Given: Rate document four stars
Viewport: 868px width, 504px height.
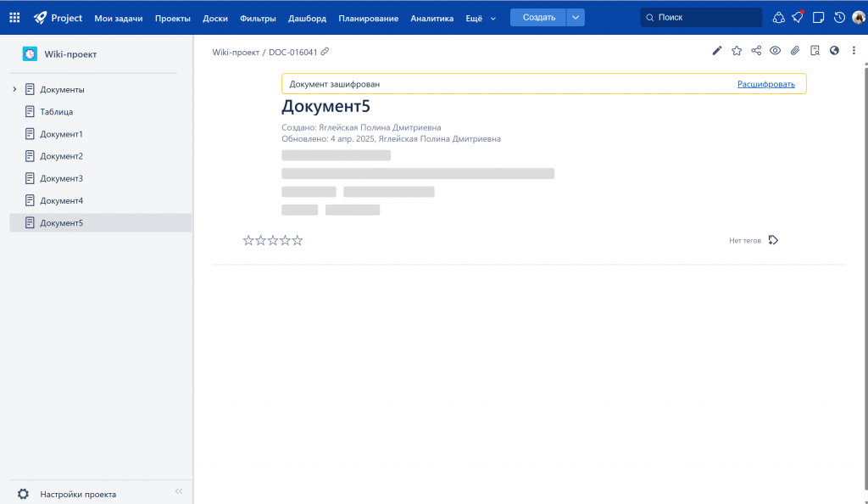Looking at the screenshot, I should 285,240.
